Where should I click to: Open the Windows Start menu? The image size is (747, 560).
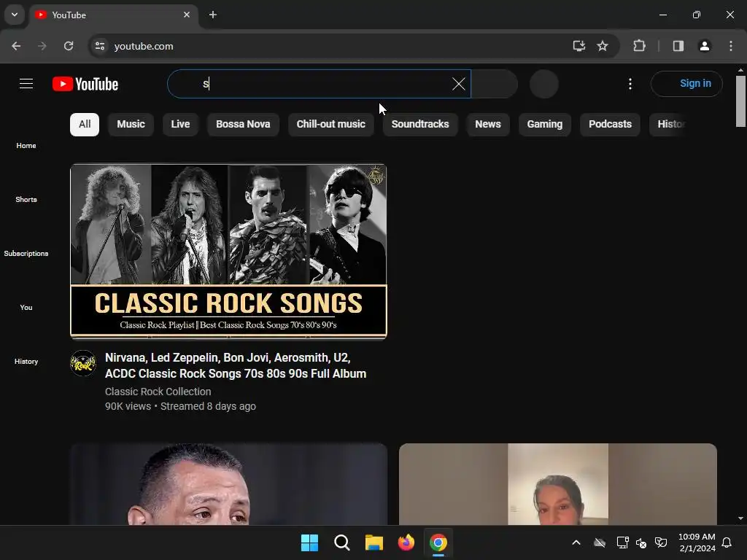coord(309,542)
